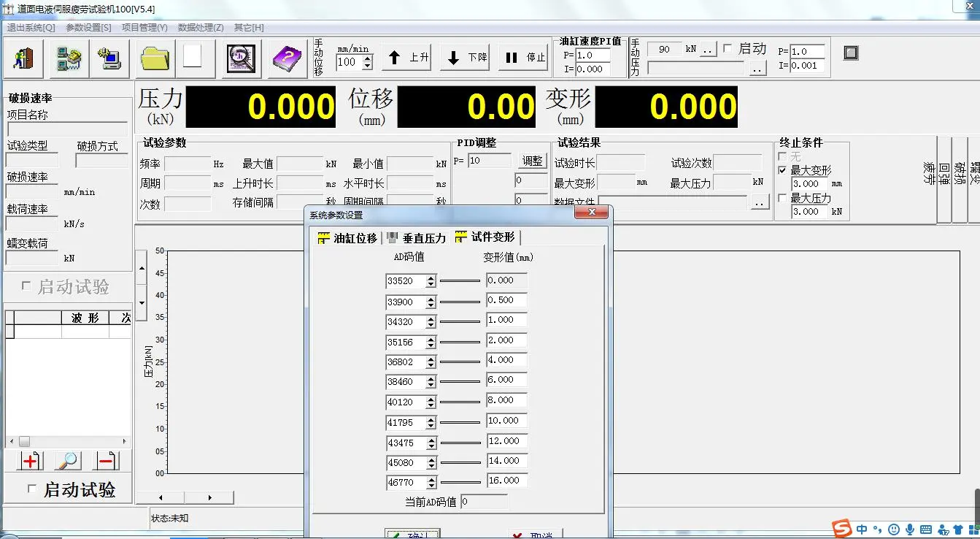Image resolution: width=980 pixels, height=539 pixels.
Task: Open the networked computers and phone communication icon
Action: tap(69, 58)
